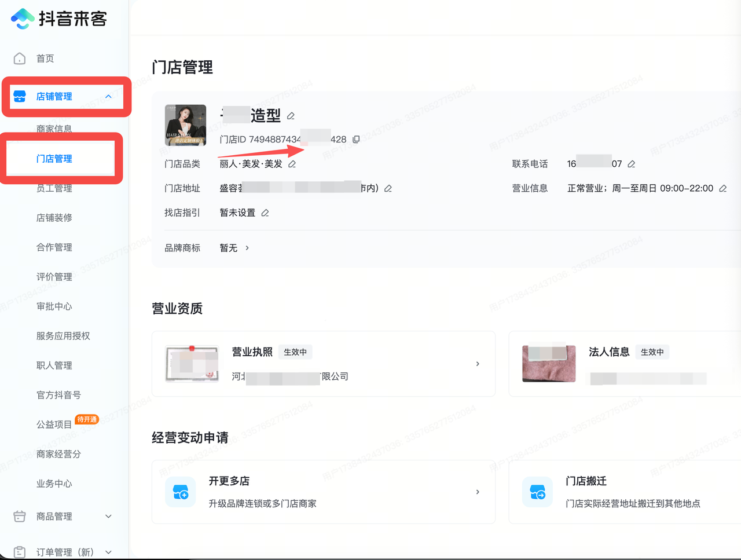This screenshot has height=560, width=741.
Task: Select 评价管理 from the sidebar
Action: (x=54, y=277)
